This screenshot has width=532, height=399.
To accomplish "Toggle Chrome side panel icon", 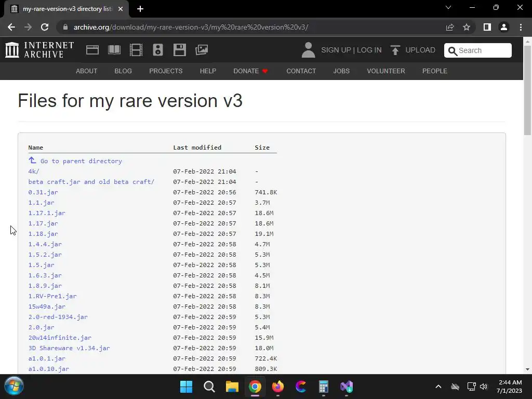I will pyautogui.click(x=487, y=27).
